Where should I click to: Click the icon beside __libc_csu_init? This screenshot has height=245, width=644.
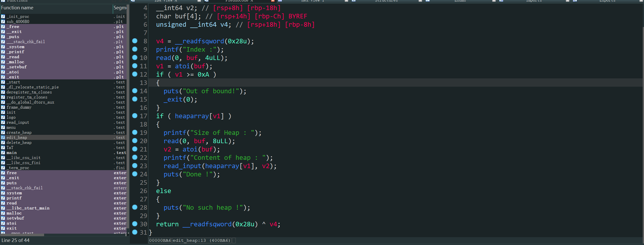(3, 158)
